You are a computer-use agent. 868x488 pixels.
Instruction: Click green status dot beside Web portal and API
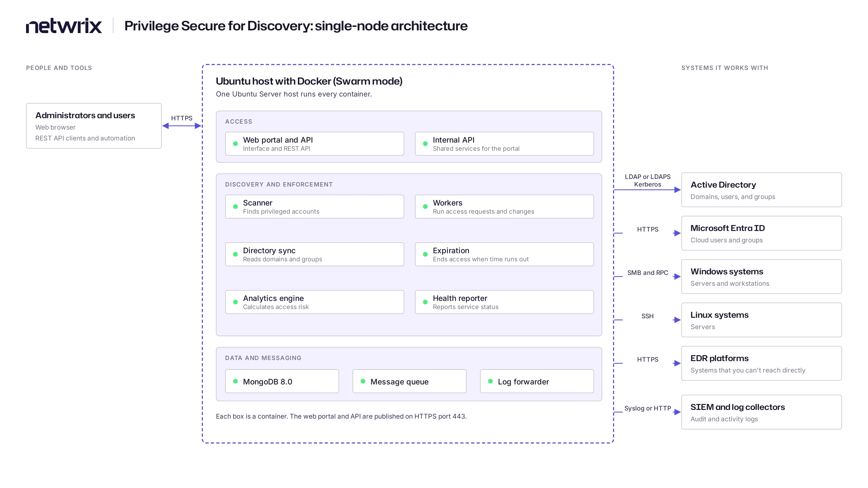pos(235,144)
